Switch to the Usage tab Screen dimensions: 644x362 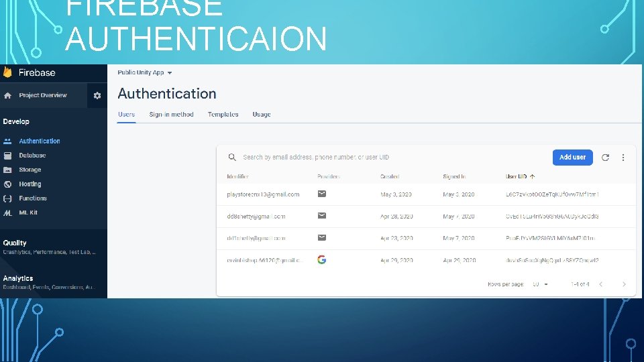262,115
